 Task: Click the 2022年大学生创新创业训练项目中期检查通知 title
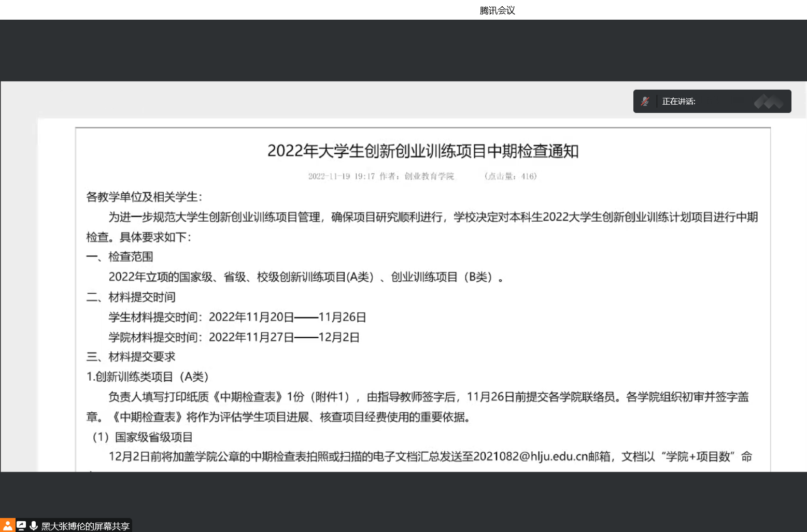pyautogui.click(x=422, y=151)
